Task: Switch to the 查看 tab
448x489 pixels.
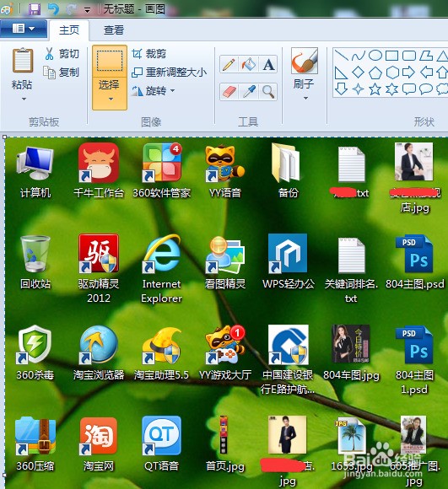Action: pyautogui.click(x=114, y=30)
